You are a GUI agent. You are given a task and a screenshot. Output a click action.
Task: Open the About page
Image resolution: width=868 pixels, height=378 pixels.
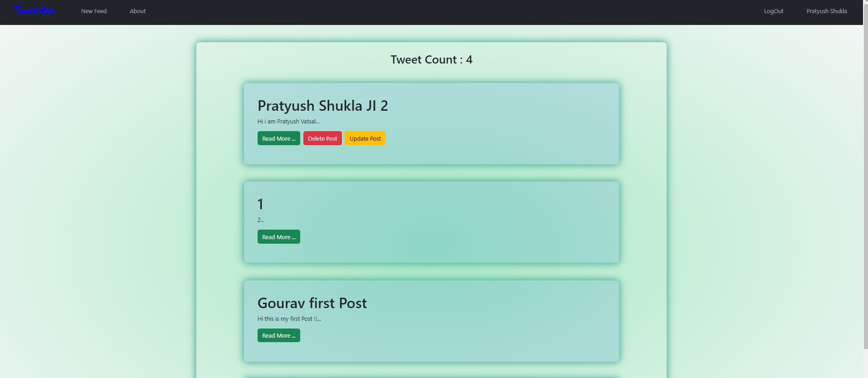point(137,11)
